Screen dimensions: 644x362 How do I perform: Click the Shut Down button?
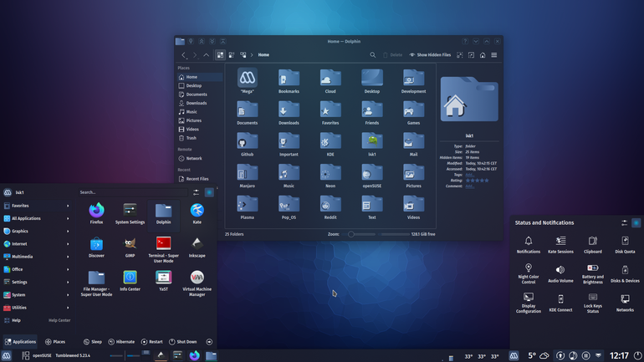pyautogui.click(x=183, y=341)
